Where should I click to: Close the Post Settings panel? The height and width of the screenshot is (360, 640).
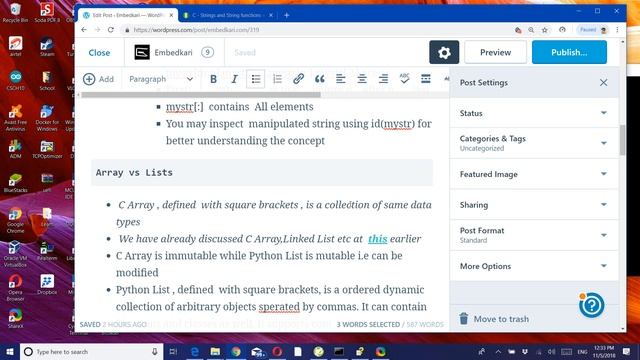[604, 83]
